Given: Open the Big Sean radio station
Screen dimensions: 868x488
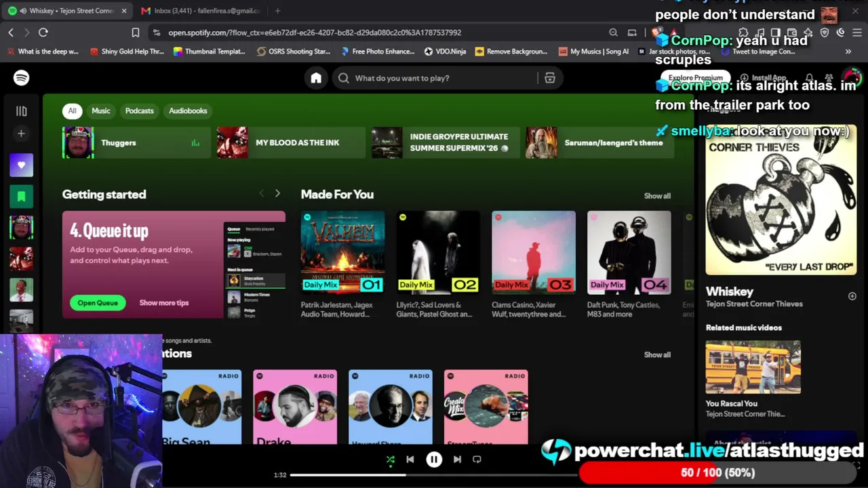Looking at the screenshot, I should click(201, 407).
